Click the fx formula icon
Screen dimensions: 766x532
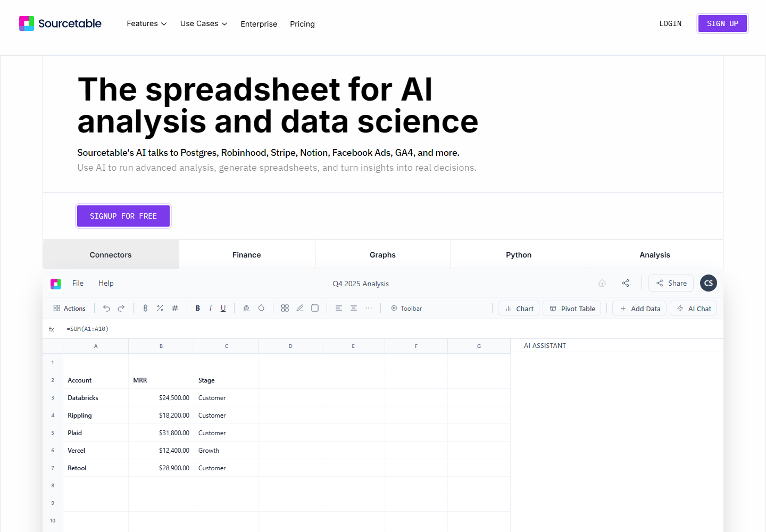[52, 329]
